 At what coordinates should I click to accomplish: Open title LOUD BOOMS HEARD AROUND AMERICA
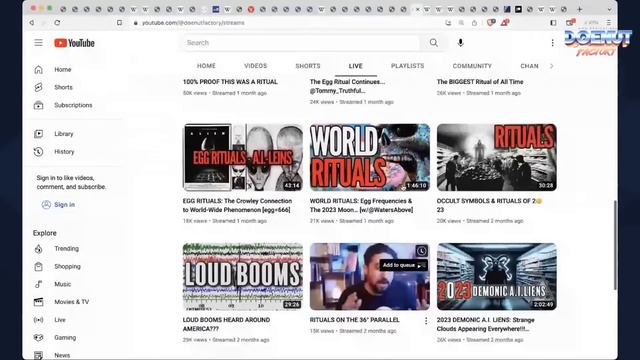click(x=226, y=324)
